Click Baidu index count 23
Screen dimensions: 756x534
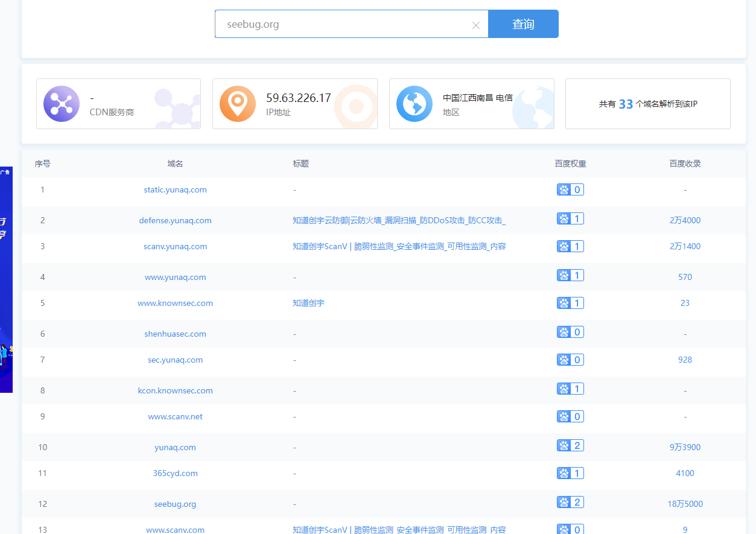click(685, 303)
